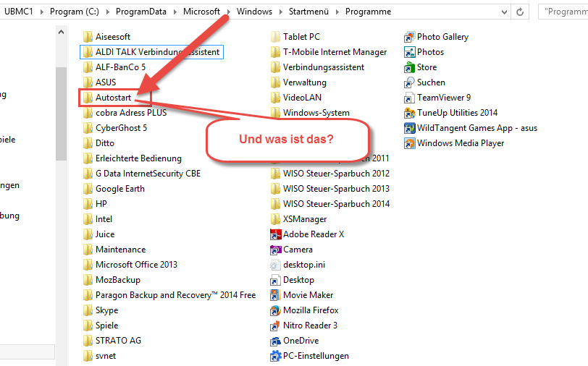Click the OneDrive shortcut icon
The image size is (588, 366).
[x=276, y=341]
